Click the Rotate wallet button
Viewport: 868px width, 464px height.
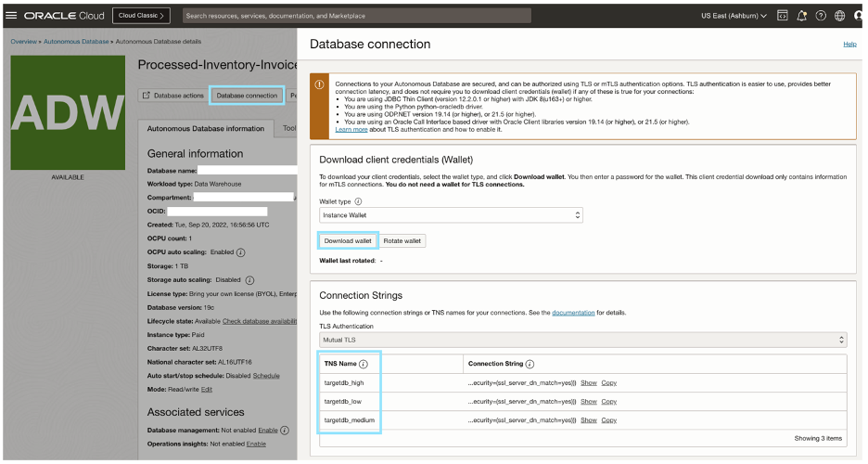coord(402,241)
